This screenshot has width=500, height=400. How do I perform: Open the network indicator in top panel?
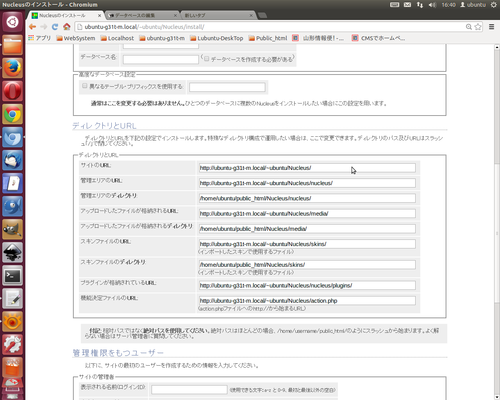coord(420,5)
